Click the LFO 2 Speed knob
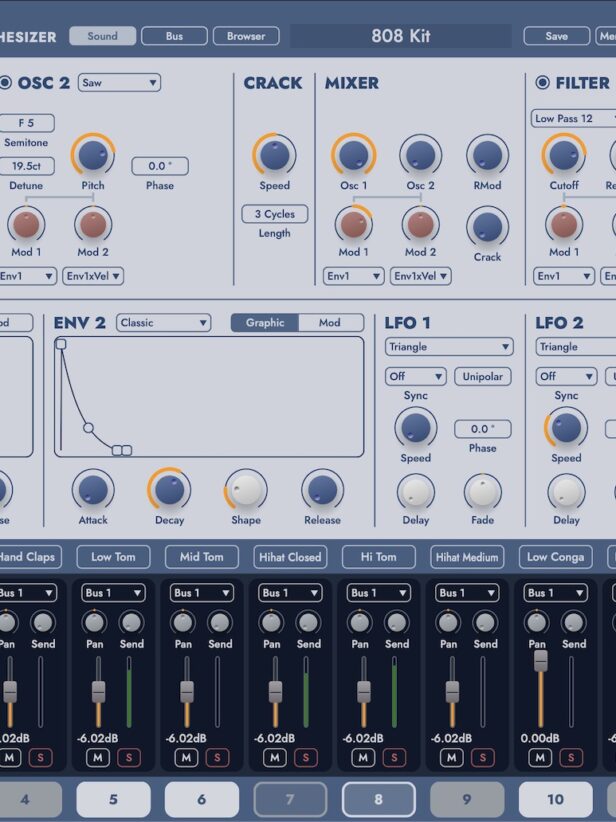The width and height of the screenshot is (616, 822). click(x=566, y=427)
